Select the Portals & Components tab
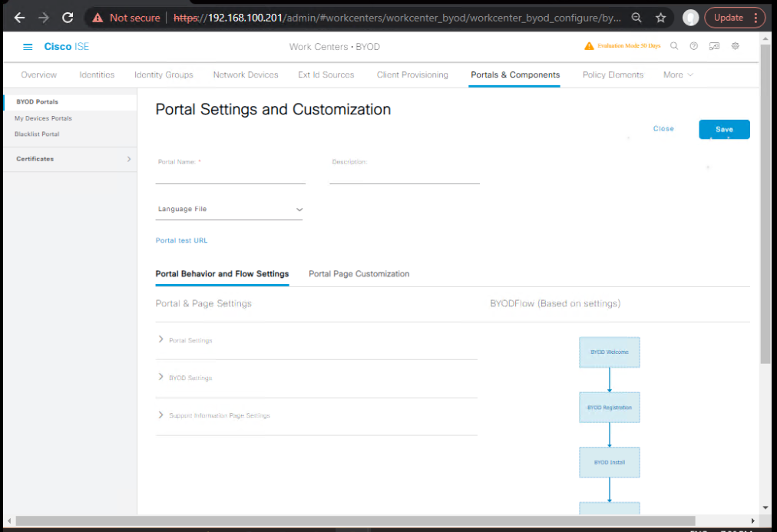The width and height of the screenshot is (777, 532). [x=515, y=74]
